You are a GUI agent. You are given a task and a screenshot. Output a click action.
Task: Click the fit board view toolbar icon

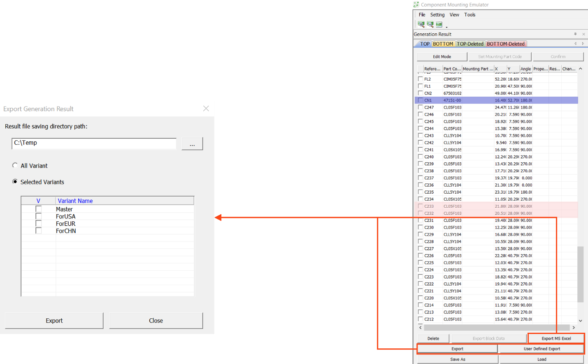click(x=439, y=24)
